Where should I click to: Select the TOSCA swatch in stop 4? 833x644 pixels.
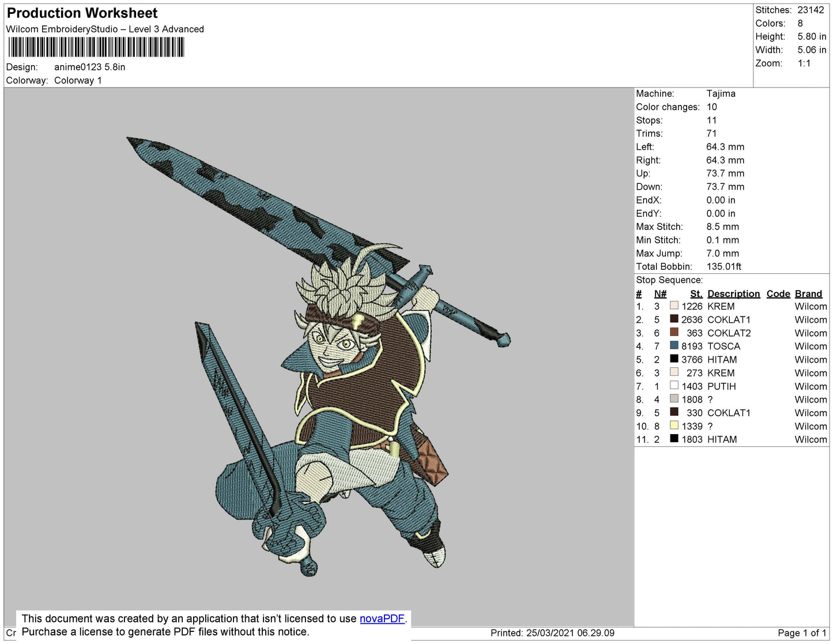coord(674,345)
